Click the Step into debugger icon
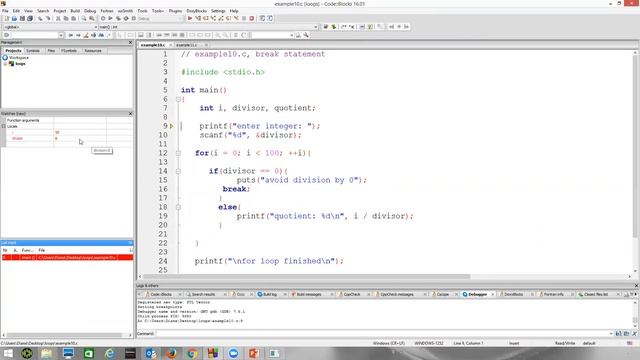Viewport: 640px width, 360px height. 213,18
